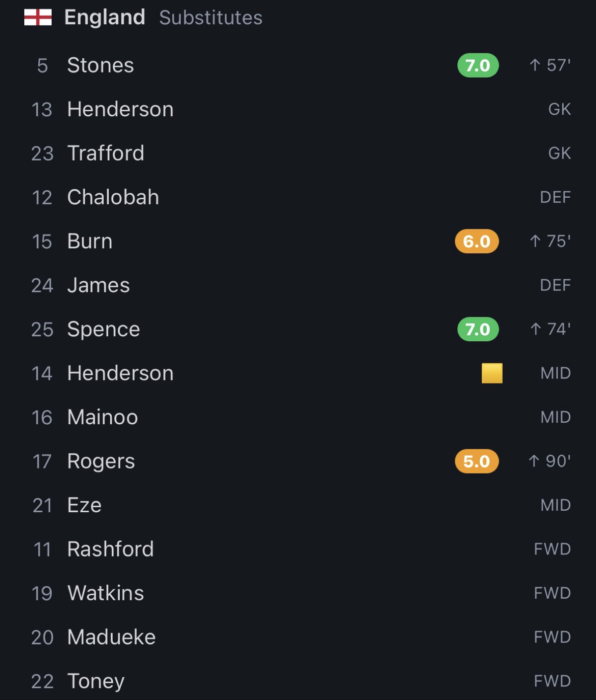
Task: Tap the substitution arrow at 75'
Action: [535, 241]
